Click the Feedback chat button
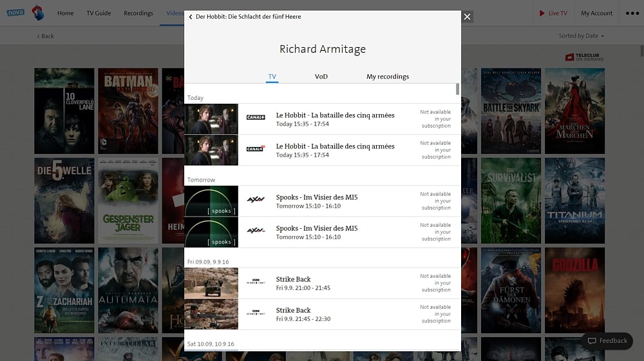 pyautogui.click(x=607, y=341)
